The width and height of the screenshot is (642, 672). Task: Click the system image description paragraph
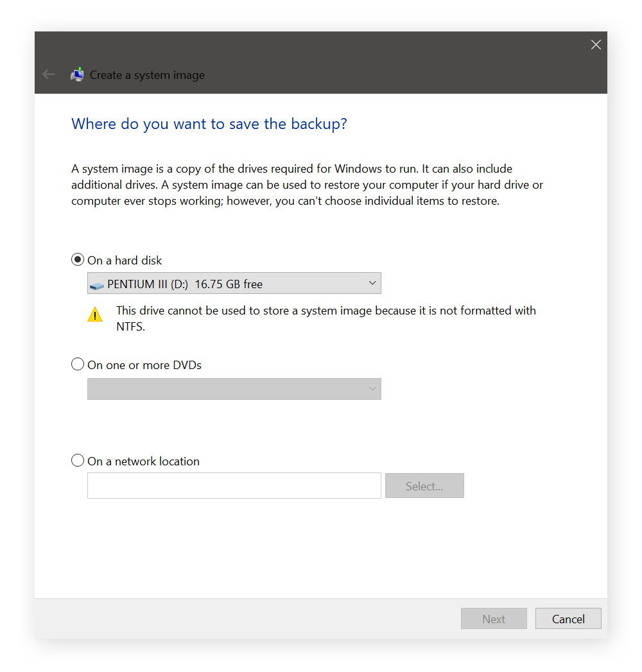[307, 185]
